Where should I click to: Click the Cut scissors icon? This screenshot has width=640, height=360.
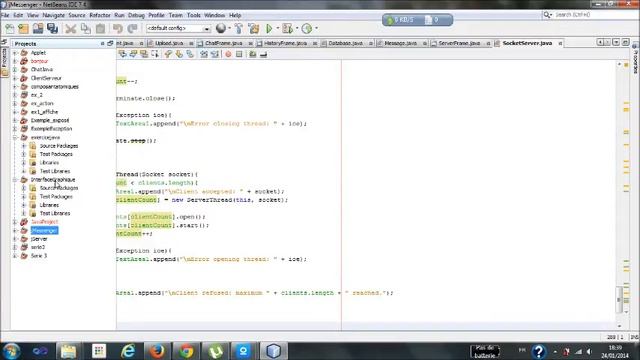pos(71,29)
